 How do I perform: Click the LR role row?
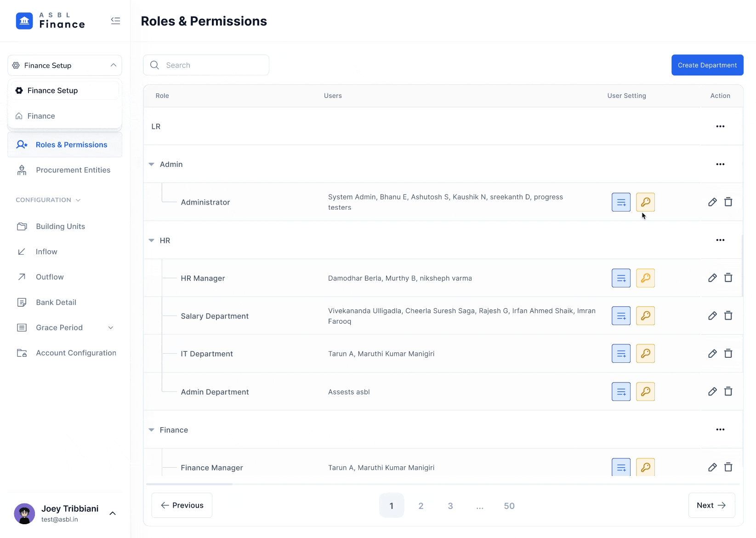pos(443,126)
